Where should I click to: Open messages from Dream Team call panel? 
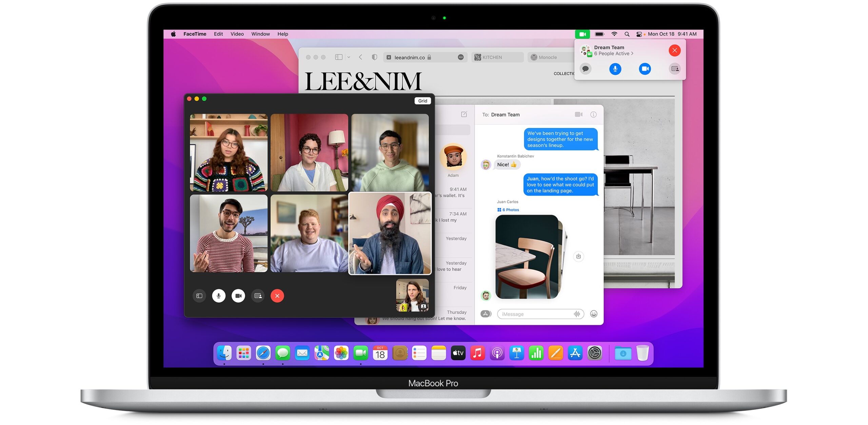tap(585, 69)
